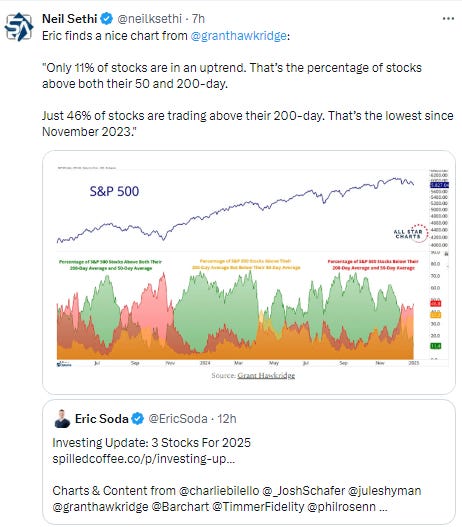
Task: Click the red percentage value label
Action: click(436, 303)
